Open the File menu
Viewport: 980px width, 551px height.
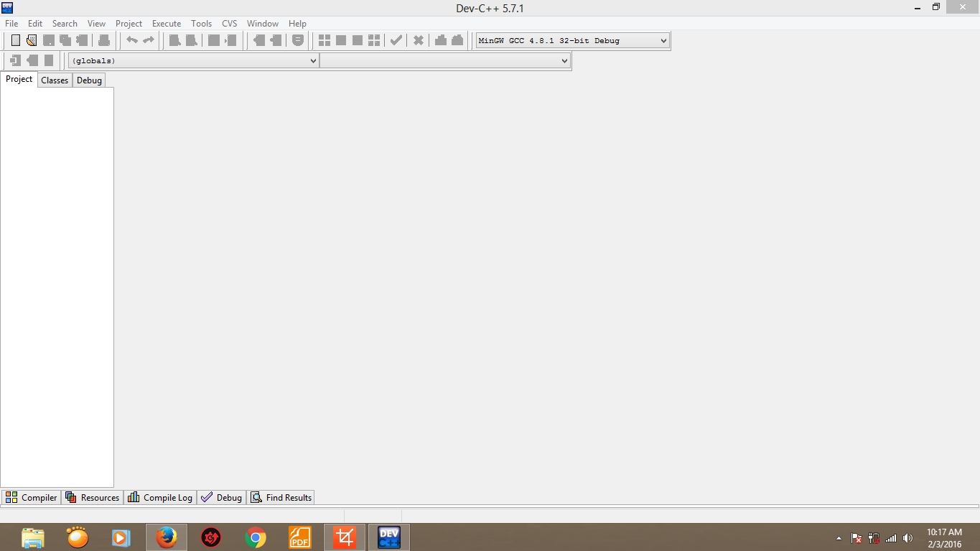tap(11, 24)
